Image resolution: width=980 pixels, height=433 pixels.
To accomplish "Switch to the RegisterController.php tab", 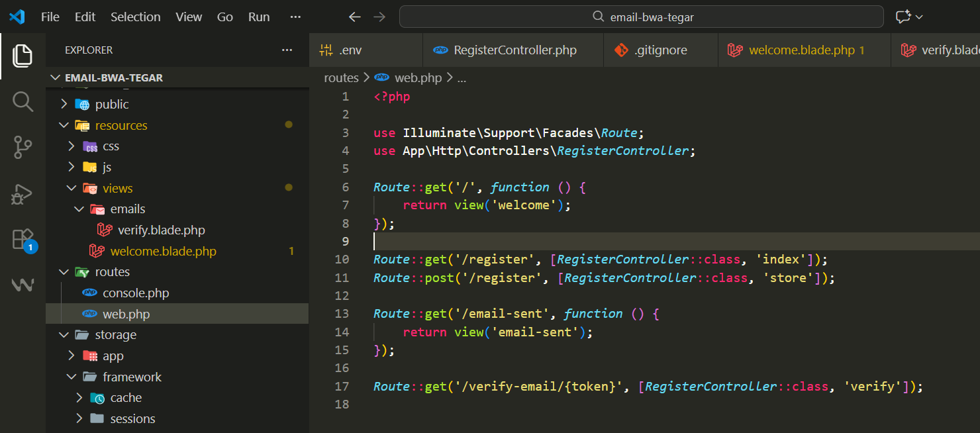I will pos(514,50).
